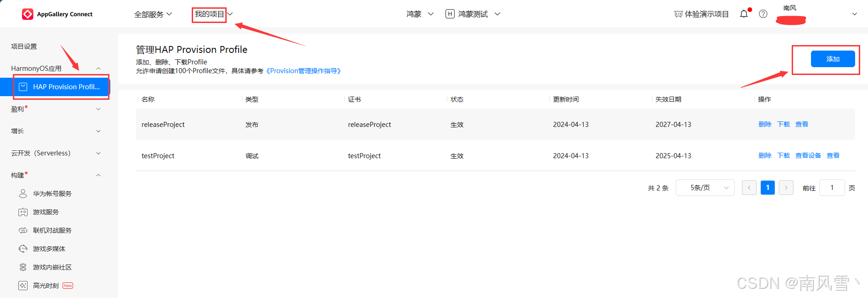Collapse the HarmonyOS应用 section
The image size is (868, 298).
[98, 69]
